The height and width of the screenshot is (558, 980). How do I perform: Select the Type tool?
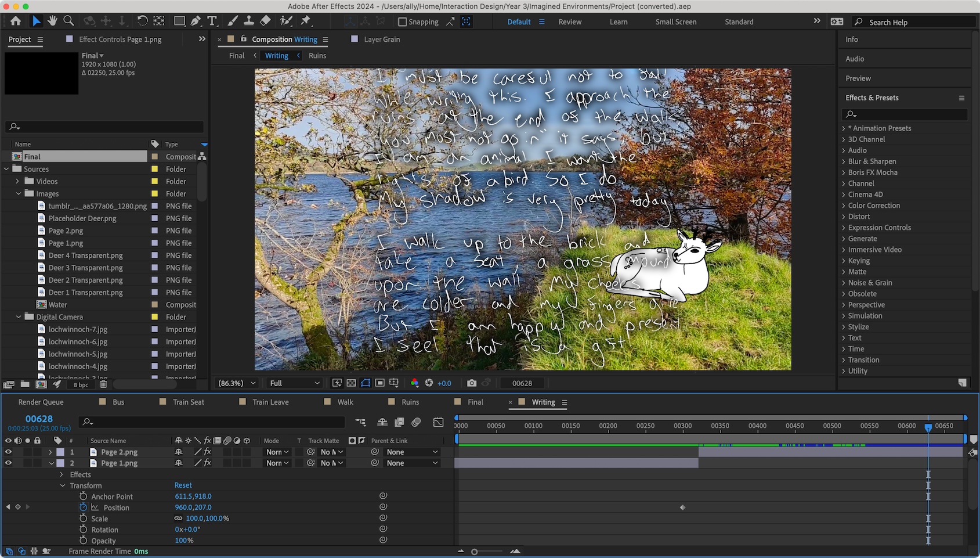coord(212,21)
